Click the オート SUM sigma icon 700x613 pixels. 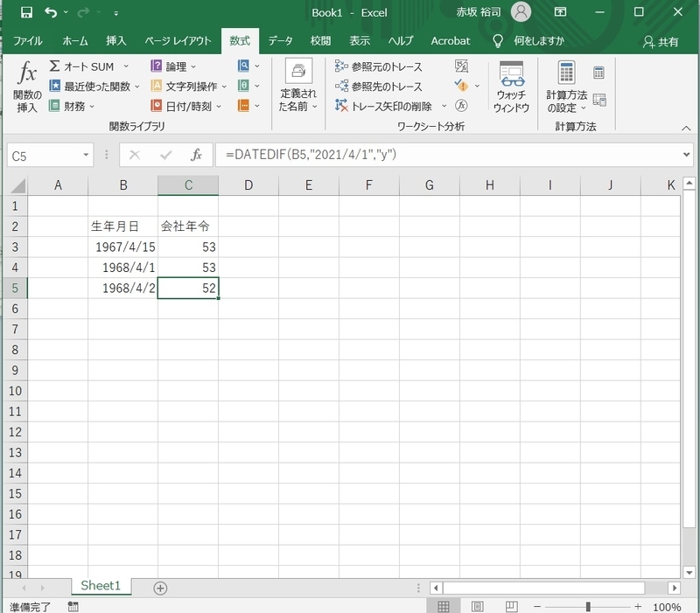[x=54, y=66]
